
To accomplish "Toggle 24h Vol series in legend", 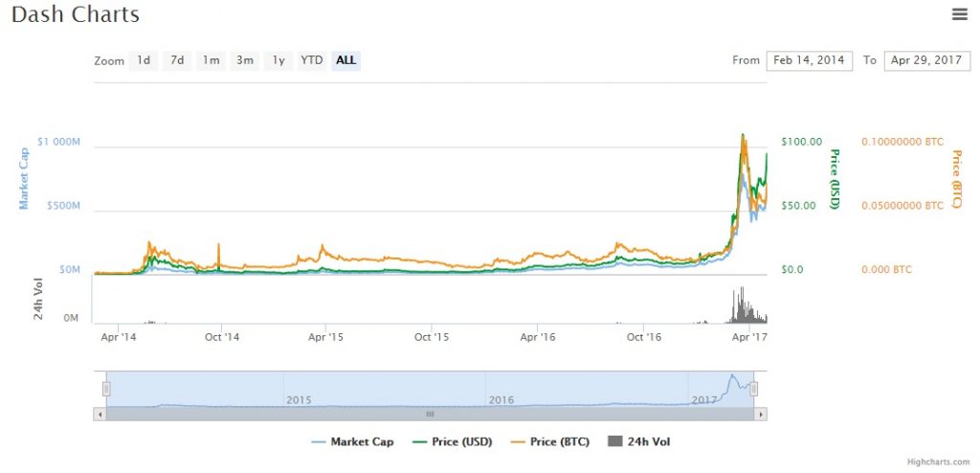I will (638, 441).
